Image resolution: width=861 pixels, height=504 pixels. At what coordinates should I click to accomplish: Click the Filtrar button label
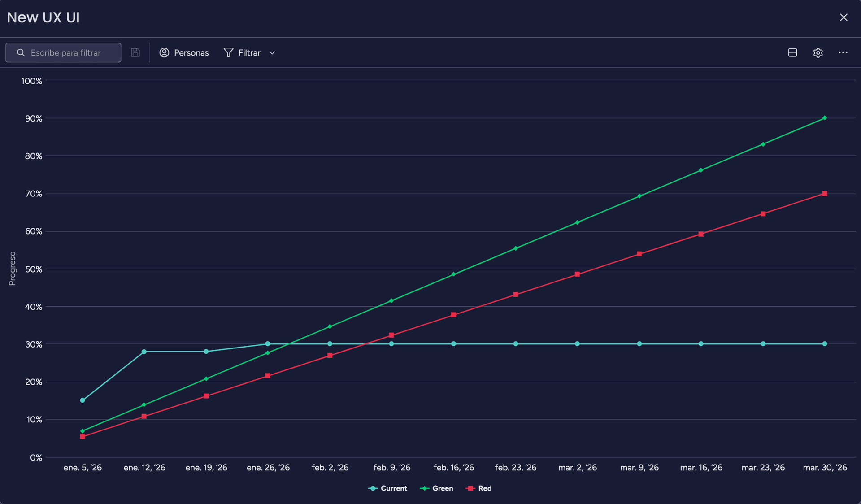click(x=249, y=52)
